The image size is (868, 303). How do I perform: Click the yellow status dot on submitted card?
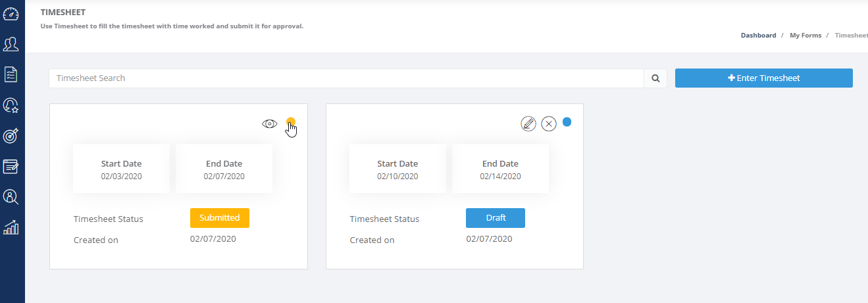[291, 122]
